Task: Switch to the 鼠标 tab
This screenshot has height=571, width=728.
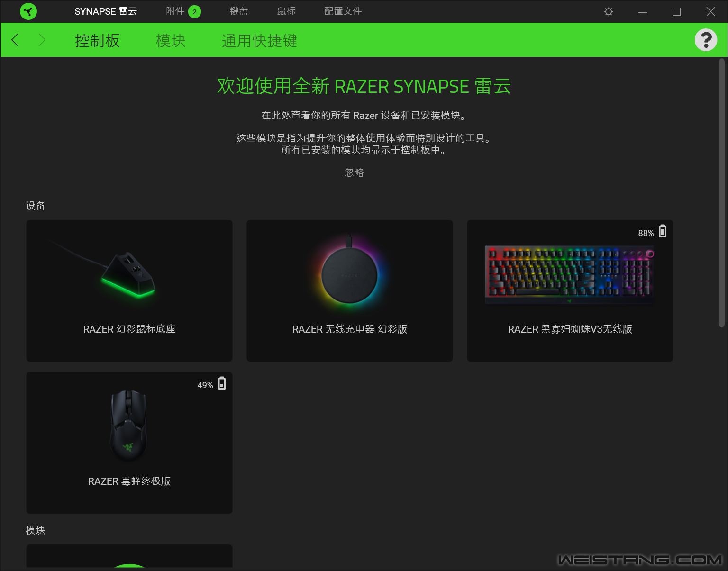Action: [x=286, y=11]
